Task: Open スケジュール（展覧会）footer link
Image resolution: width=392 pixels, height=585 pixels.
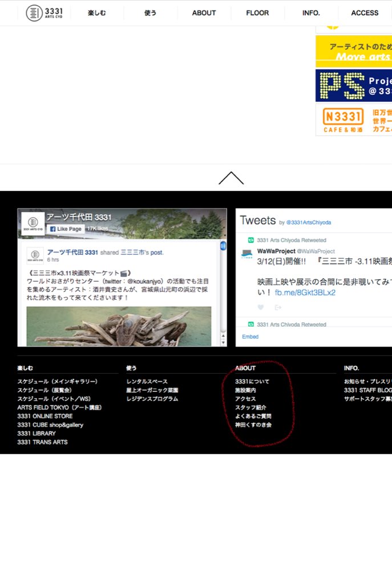Action: pos(45,390)
